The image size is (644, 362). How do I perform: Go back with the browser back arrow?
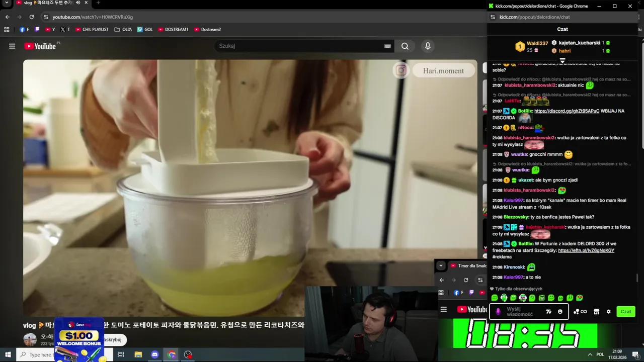tap(7, 17)
